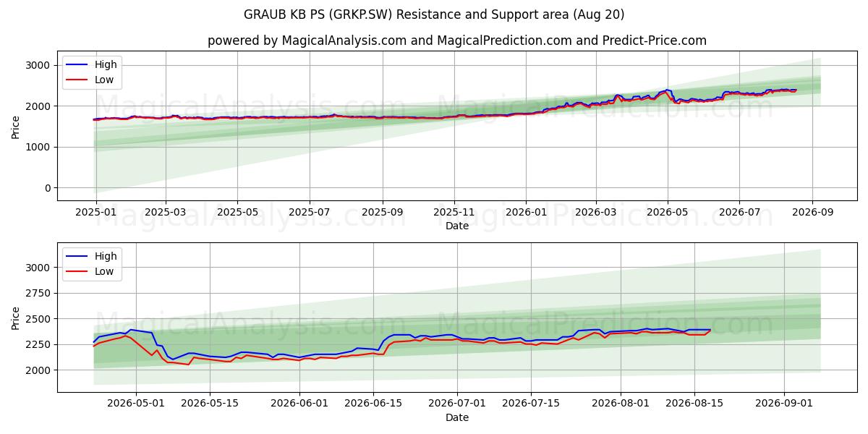Click the 'Price' axis label of the bottom chart
868x434 pixels.
16,318
